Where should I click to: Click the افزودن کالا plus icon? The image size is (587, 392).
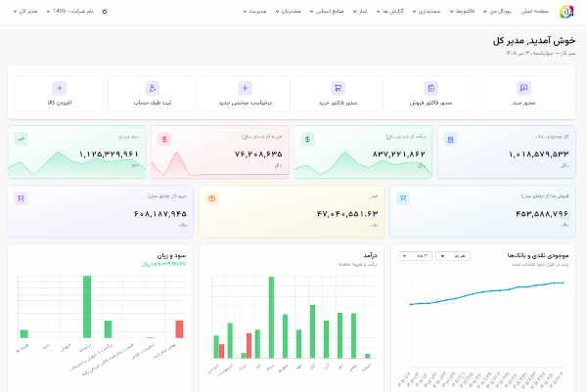59,88
